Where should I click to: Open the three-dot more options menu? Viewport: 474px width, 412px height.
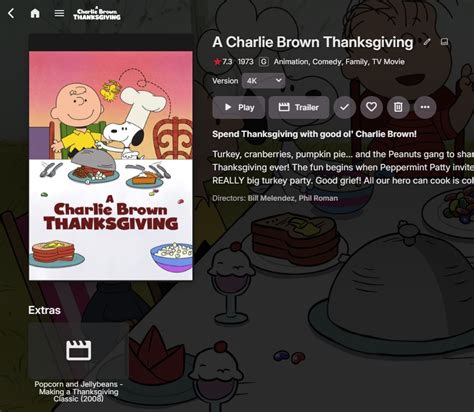(425, 107)
